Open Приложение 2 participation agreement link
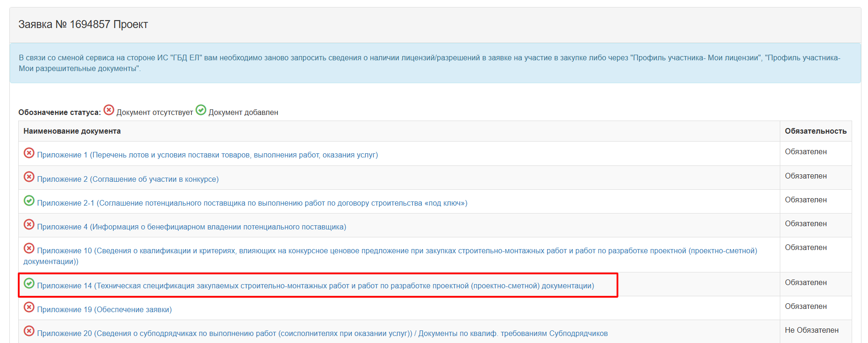Screen dimensions: 868x343 127,179
